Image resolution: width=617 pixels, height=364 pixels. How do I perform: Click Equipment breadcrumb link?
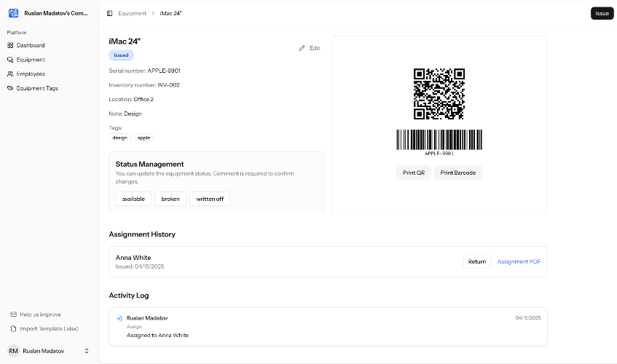[133, 13]
